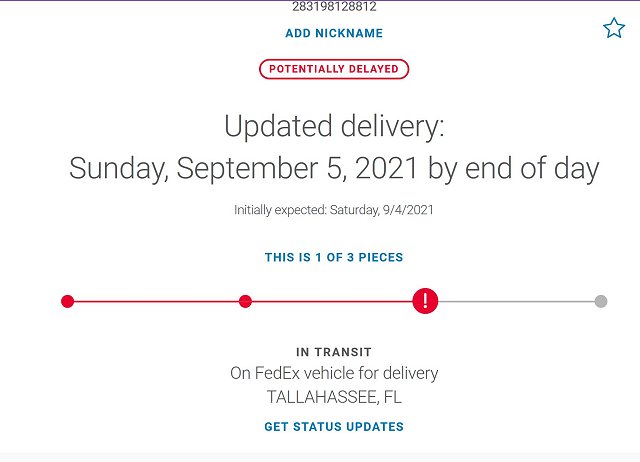Click the Updated delivery heading
Viewport: 640px width, 462px height.
(334, 126)
